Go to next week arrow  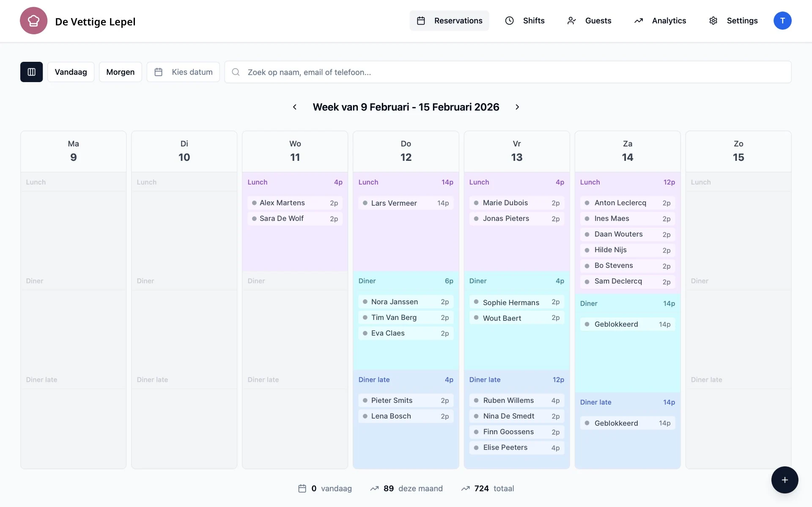517,107
